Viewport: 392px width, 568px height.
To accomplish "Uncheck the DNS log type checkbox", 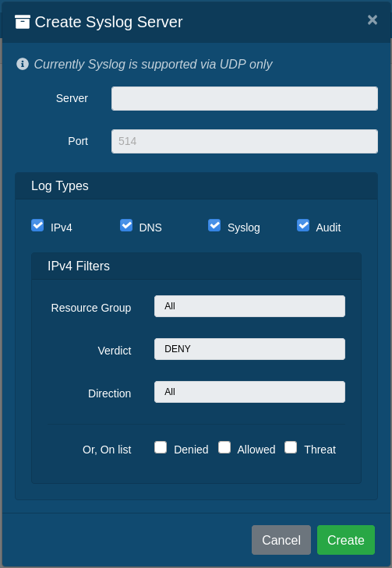I will tap(126, 225).
